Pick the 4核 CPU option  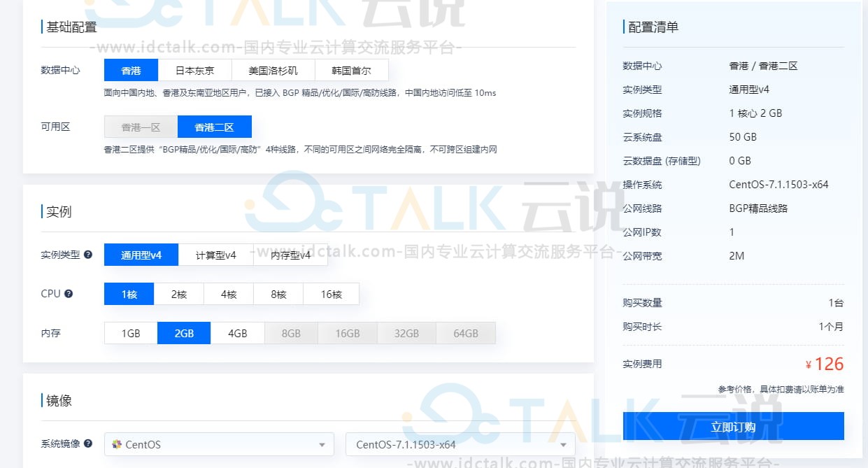pos(229,294)
